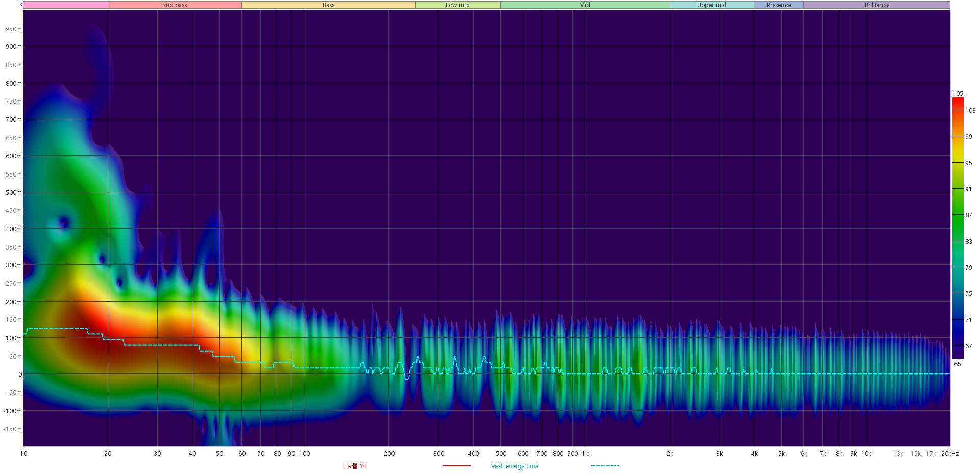
Task: Click the 100 frequency axis label
Action: click(304, 454)
